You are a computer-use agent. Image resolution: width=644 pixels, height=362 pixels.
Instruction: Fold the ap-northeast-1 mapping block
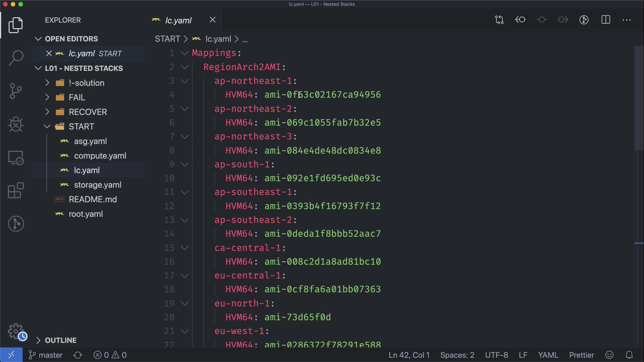pos(184,81)
